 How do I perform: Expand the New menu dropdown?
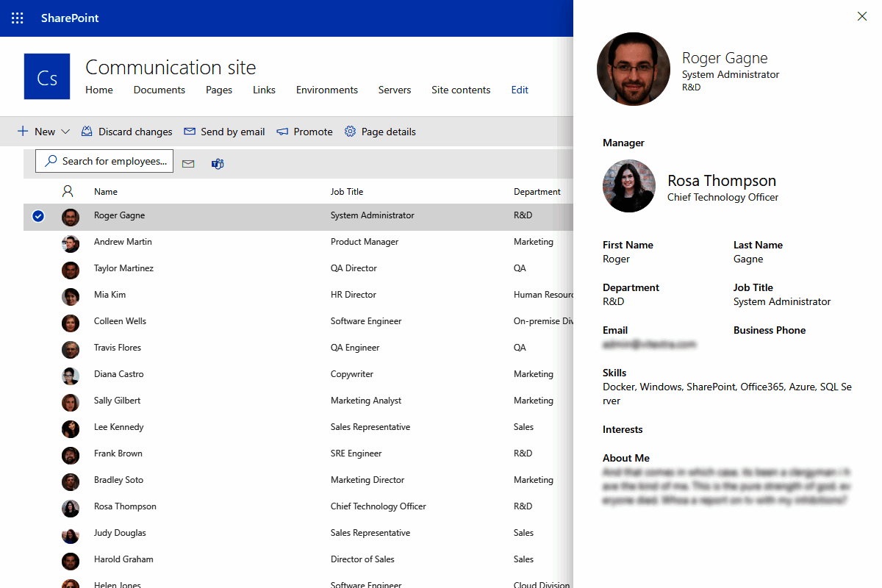point(65,131)
